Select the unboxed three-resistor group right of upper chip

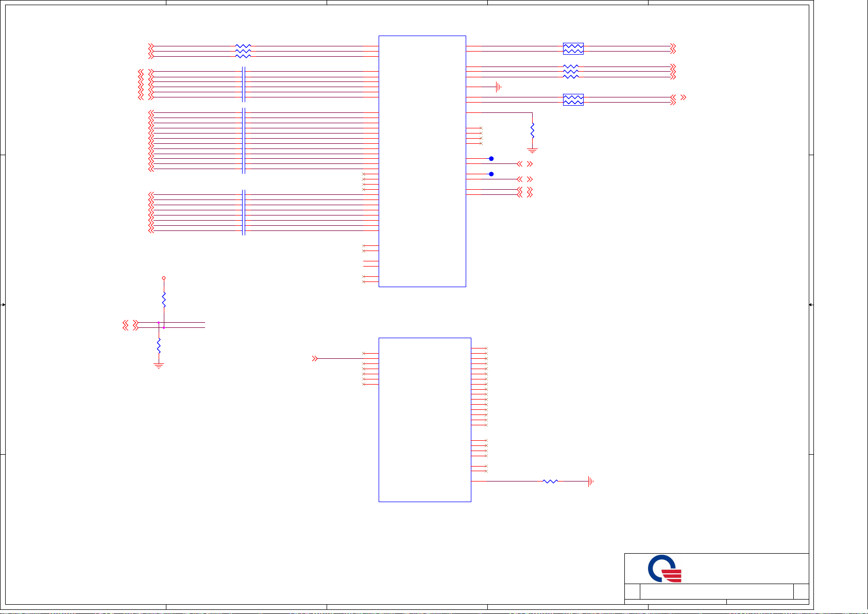(x=571, y=72)
